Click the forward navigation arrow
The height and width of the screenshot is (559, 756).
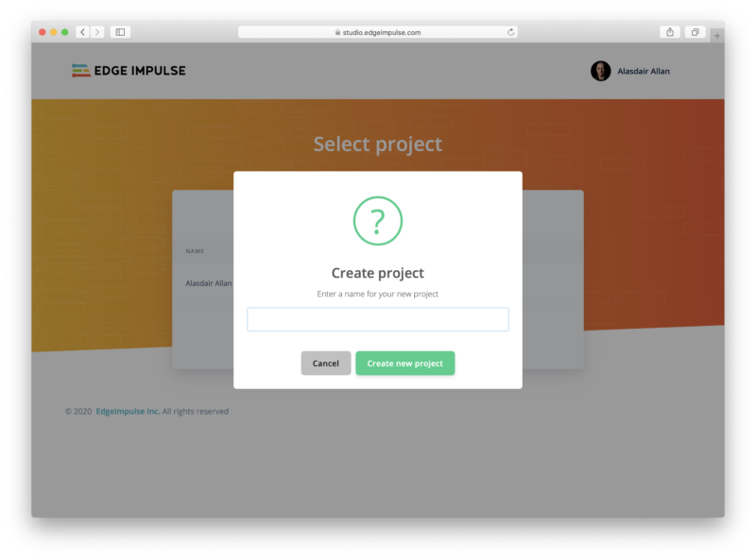(x=97, y=31)
